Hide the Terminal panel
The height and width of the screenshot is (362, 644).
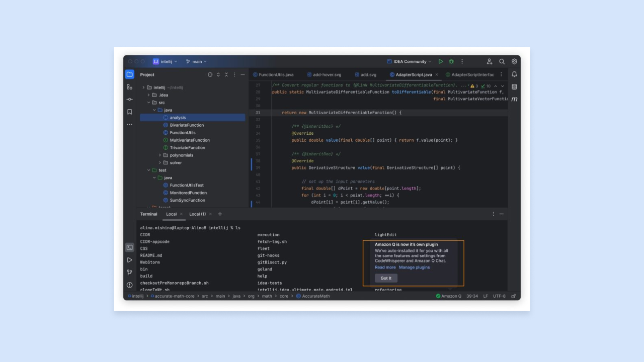point(502,214)
